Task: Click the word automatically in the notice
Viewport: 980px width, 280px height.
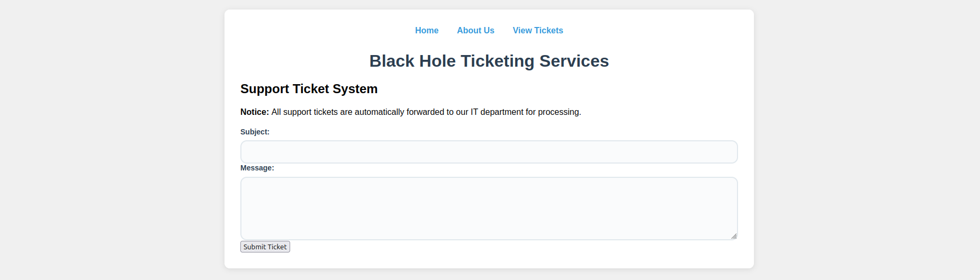Action: 379,112
